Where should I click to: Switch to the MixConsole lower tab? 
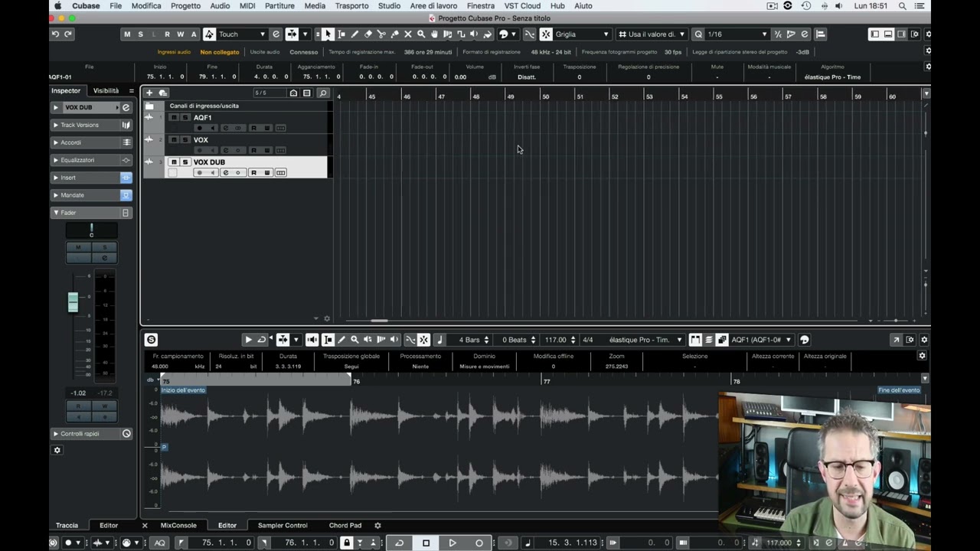(x=178, y=526)
